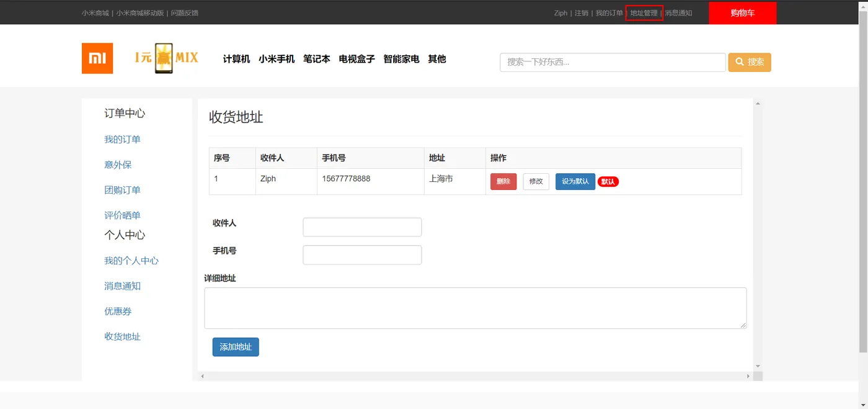Open 地址管理 in top bar

point(644,13)
